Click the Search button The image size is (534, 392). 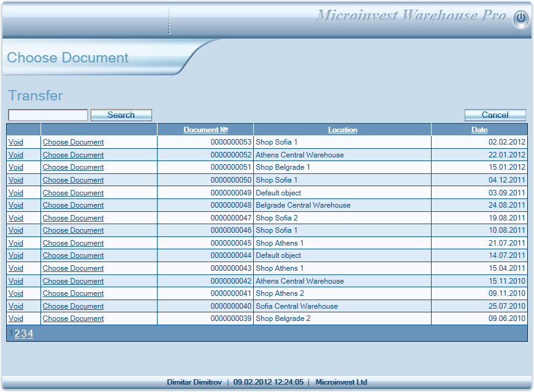point(121,115)
